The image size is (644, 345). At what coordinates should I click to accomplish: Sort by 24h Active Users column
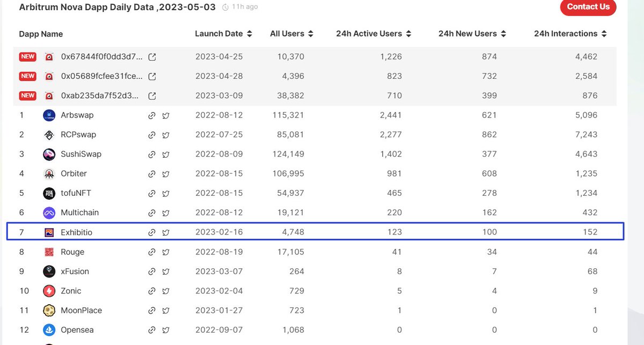(x=409, y=34)
